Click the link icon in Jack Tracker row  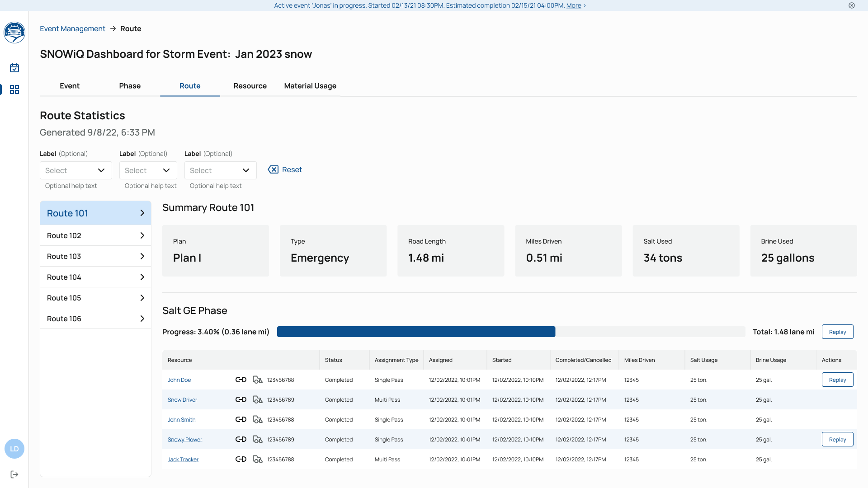pyautogui.click(x=241, y=460)
